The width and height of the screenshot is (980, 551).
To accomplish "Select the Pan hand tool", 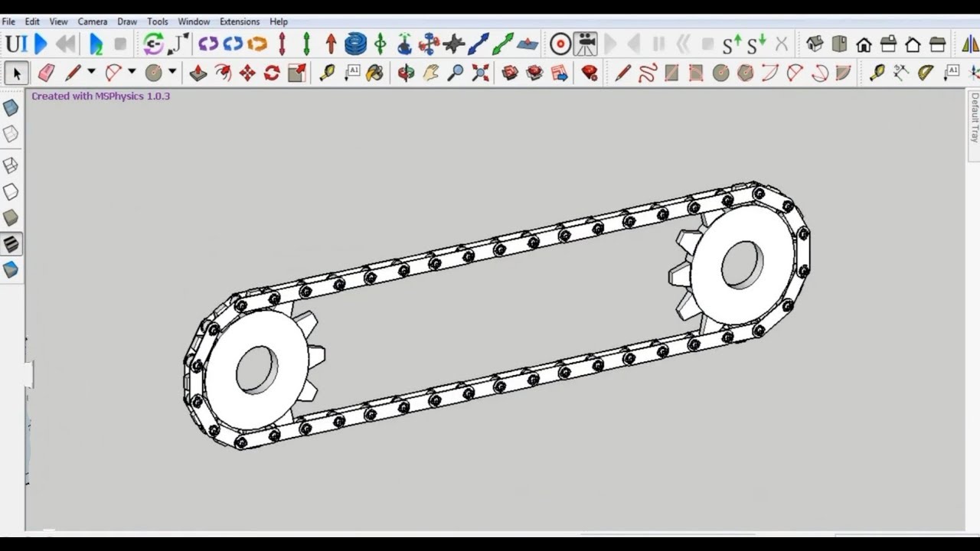I will [431, 73].
